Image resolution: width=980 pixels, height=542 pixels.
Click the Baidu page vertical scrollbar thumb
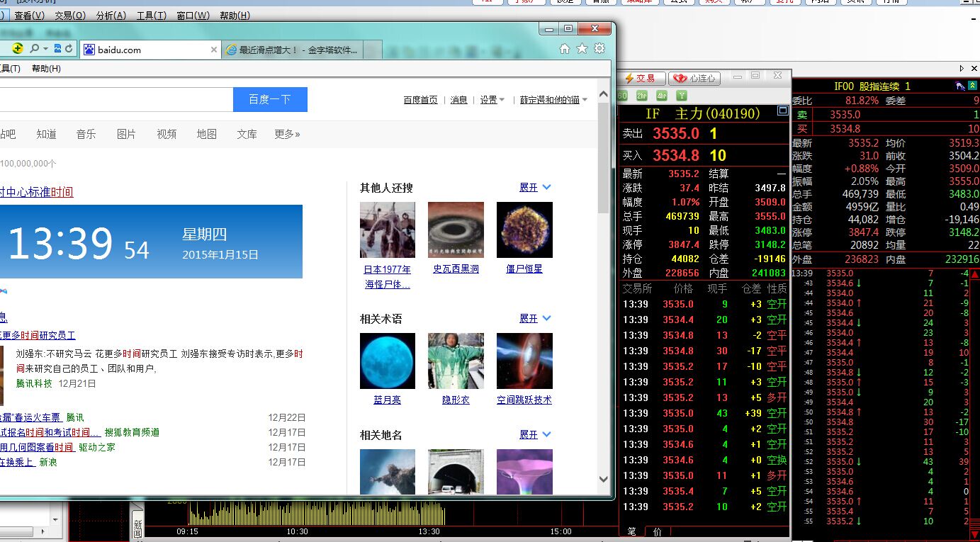click(x=603, y=157)
